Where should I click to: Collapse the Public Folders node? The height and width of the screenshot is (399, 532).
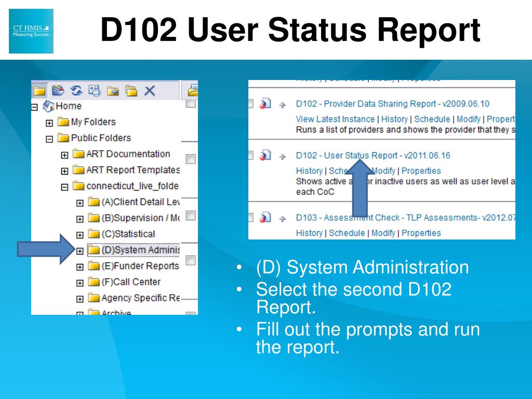coord(49,139)
